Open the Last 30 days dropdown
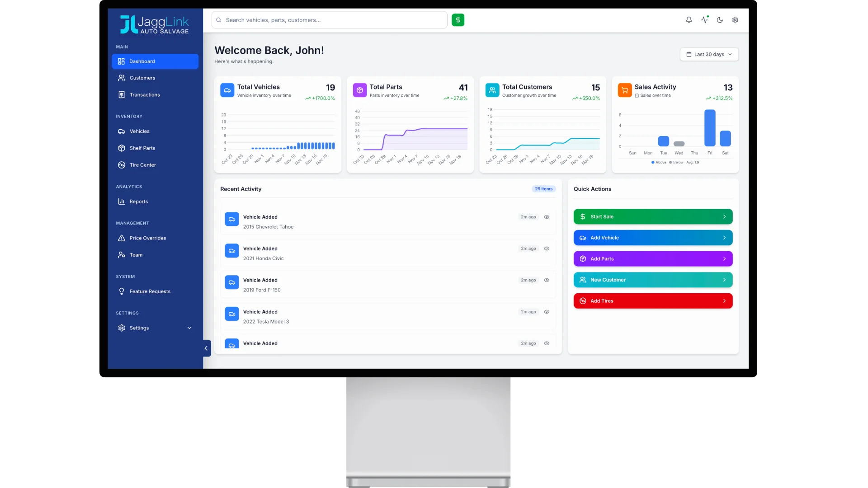868x488 pixels. [x=709, y=54]
